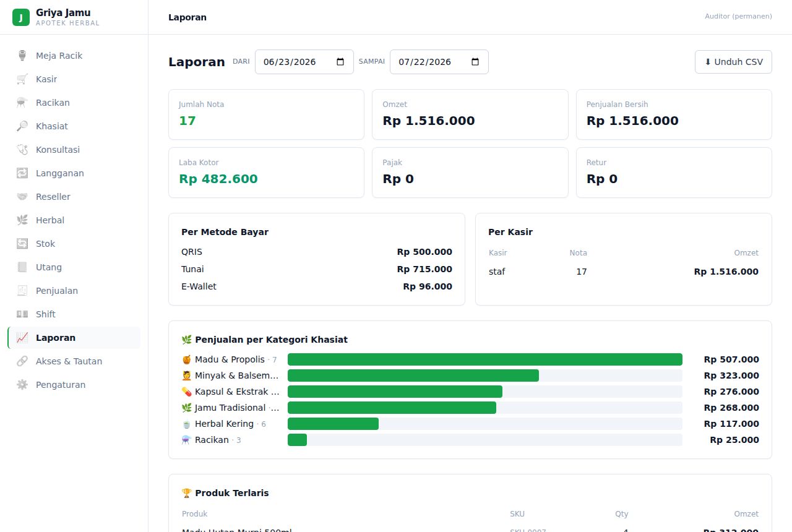The image size is (792, 532).
Task: Open the Meja Racik mortar icon
Action: 22,56
